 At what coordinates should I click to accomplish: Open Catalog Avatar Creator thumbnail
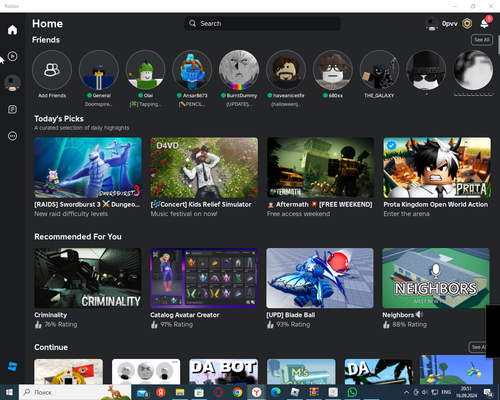[204, 278]
